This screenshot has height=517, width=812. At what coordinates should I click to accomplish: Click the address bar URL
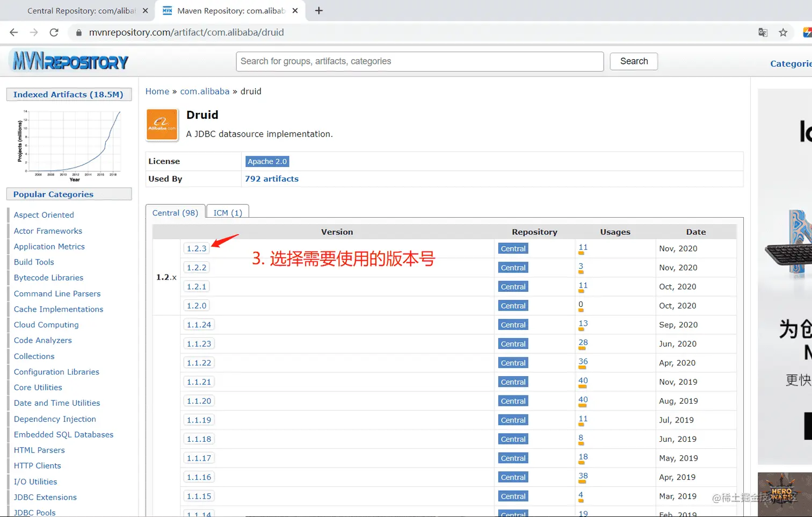tap(186, 32)
